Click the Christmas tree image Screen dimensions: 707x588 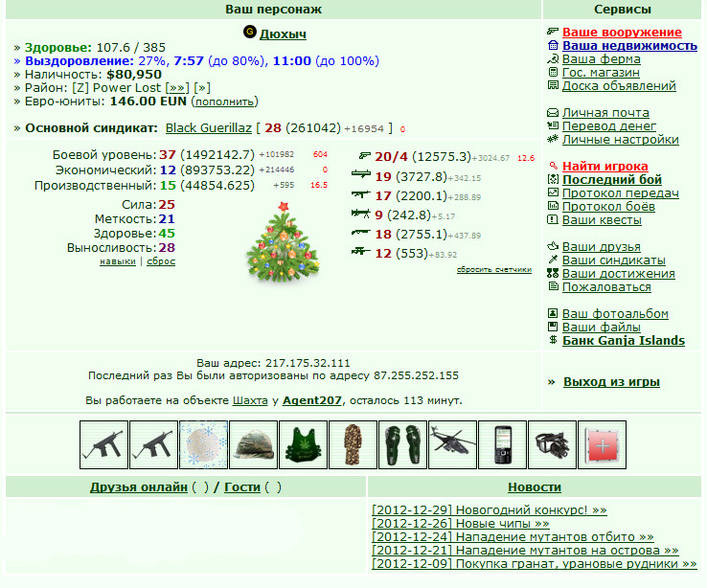284,242
